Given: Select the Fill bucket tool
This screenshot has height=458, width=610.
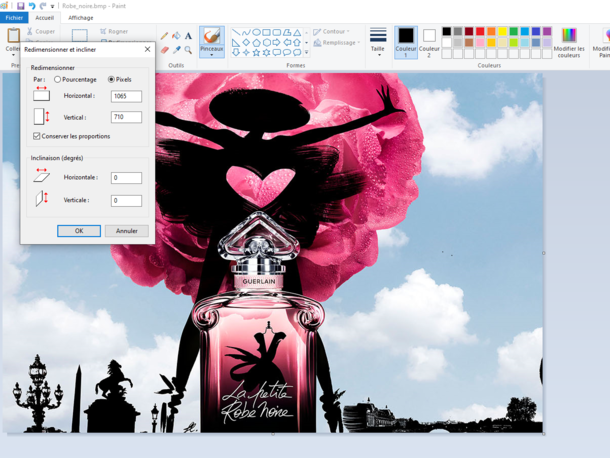Looking at the screenshot, I should pos(176,36).
